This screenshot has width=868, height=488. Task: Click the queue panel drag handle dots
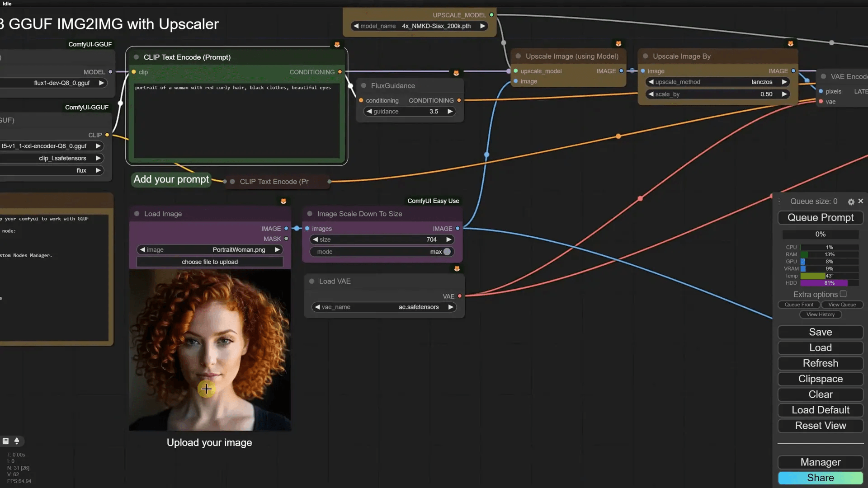pos(779,202)
